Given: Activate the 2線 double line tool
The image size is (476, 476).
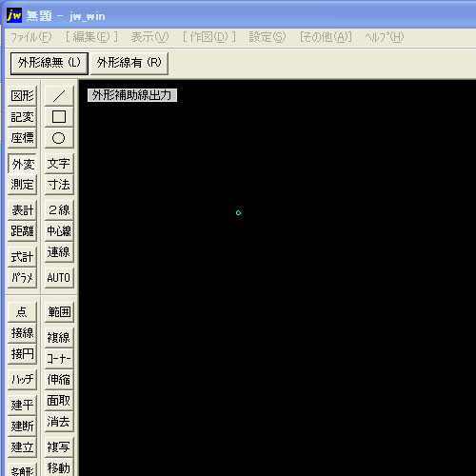Looking at the screenshot, I should coord(59,210).
